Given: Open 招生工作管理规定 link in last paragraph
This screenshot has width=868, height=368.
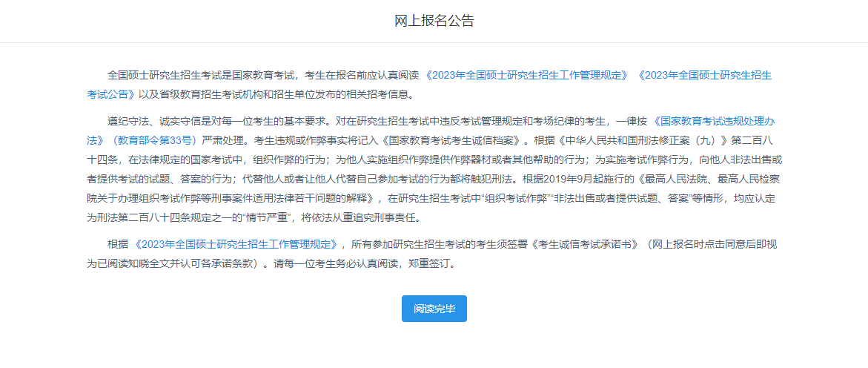Looking at the screenshot, I should pos(235,243).
